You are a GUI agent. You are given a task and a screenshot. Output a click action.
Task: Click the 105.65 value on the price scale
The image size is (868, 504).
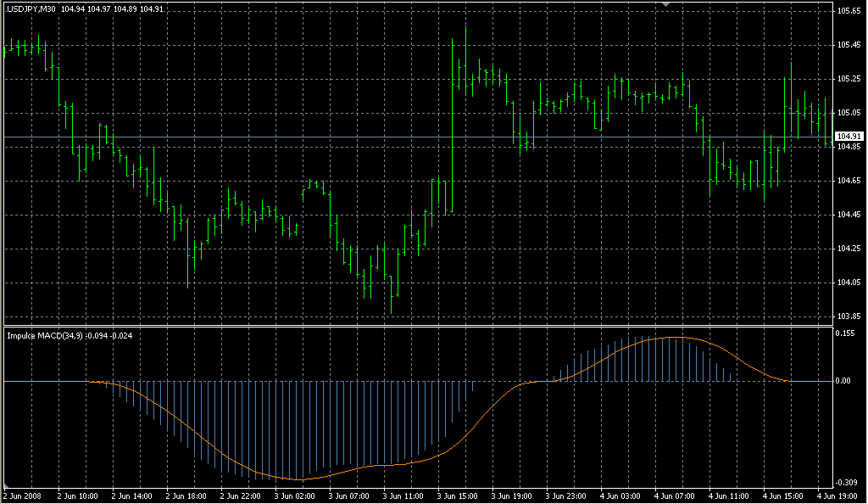pyautogui.click(x=846, y=12)
